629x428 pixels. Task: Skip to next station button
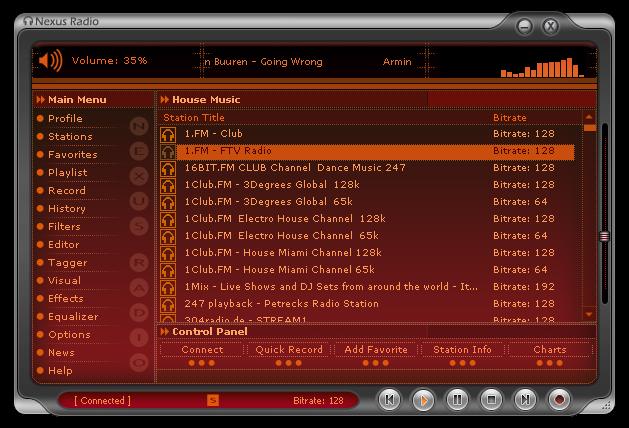coord(526,400)
